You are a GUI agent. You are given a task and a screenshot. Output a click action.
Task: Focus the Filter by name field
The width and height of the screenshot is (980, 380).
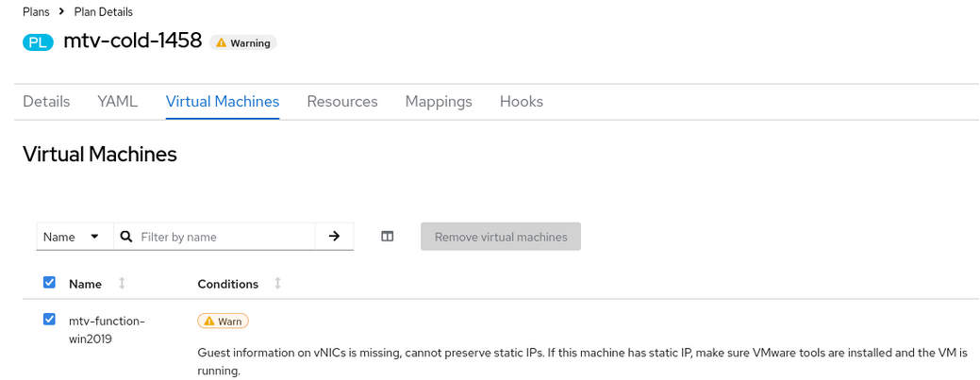224,237
